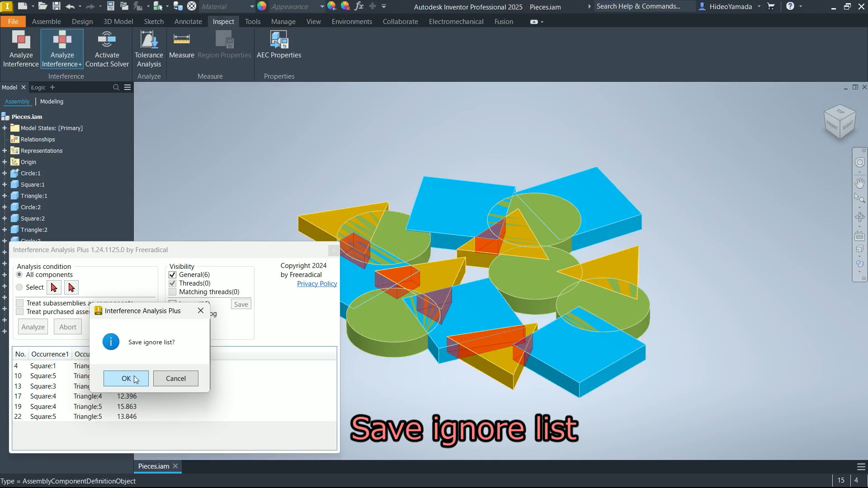
Task: Uncheck the General(6) visibility checkbox
Action: click(172, 275)
